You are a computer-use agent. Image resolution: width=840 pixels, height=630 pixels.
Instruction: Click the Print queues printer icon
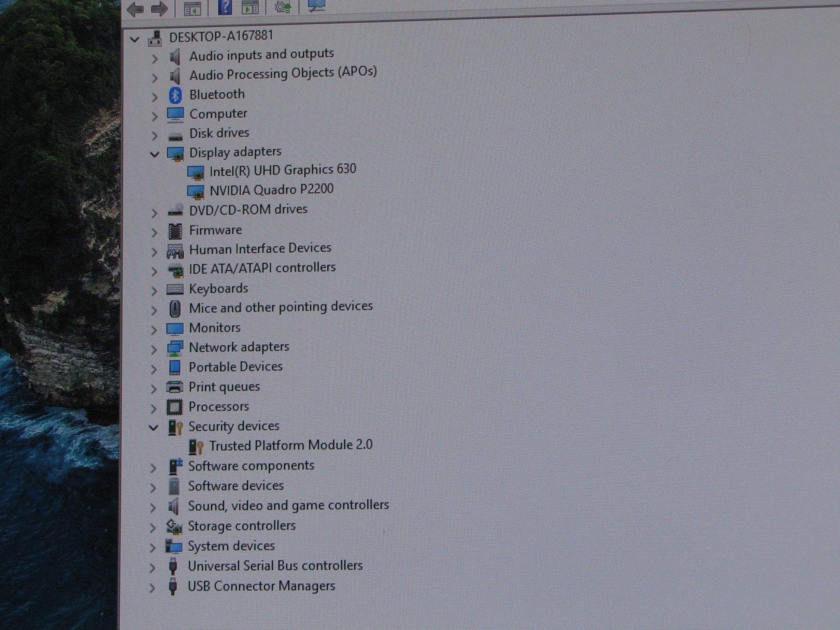[x=175, y=387]
